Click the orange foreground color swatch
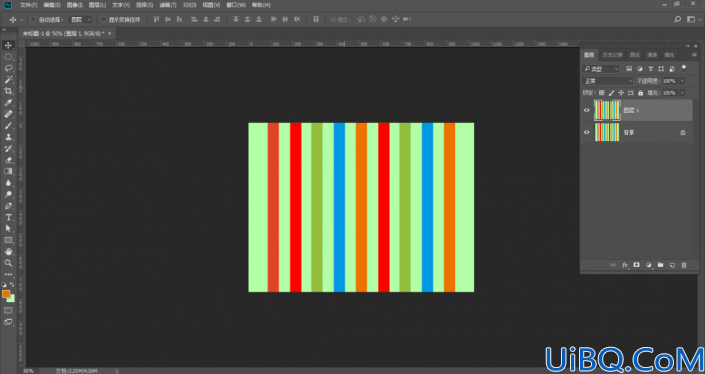The height and width of the screenshot is (374, 705). 6,294
